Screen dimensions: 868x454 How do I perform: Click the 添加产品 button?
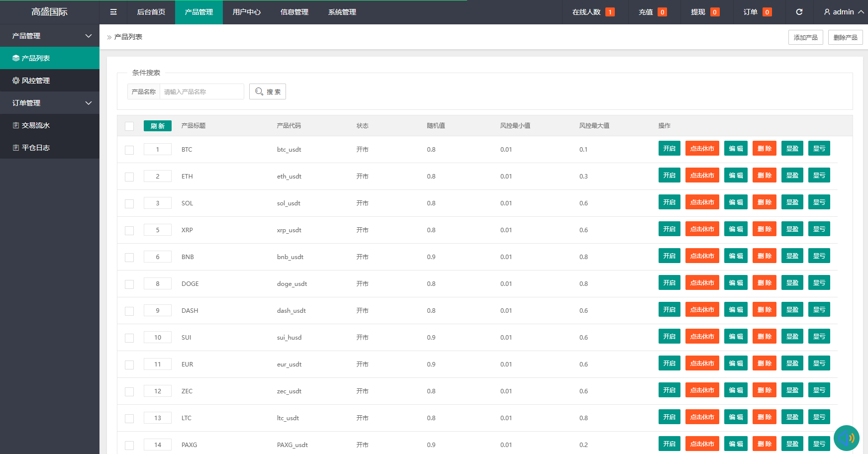pyautogui.click(x=805, y=37)
